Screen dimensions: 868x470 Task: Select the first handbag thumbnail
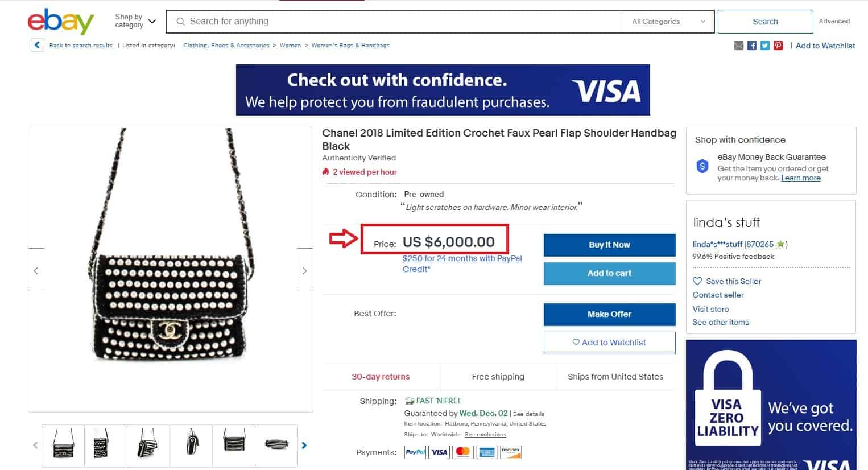coord(63,446)
